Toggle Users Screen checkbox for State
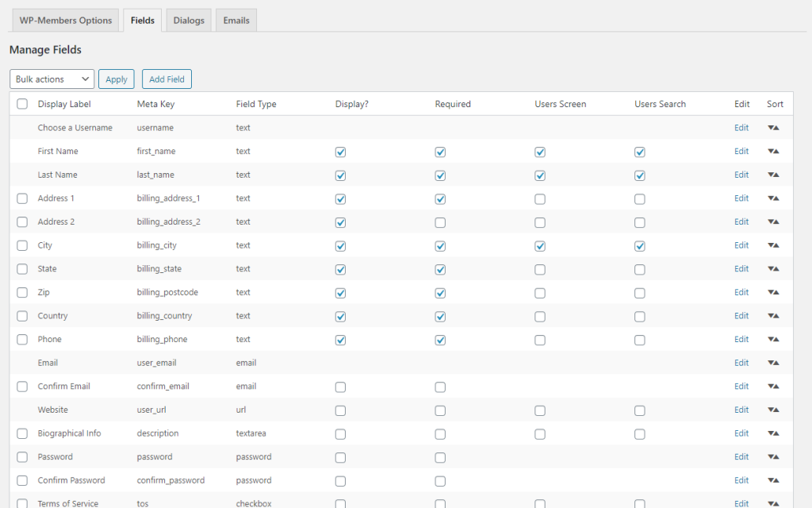 pyautogui.click(x=540, y=270)
